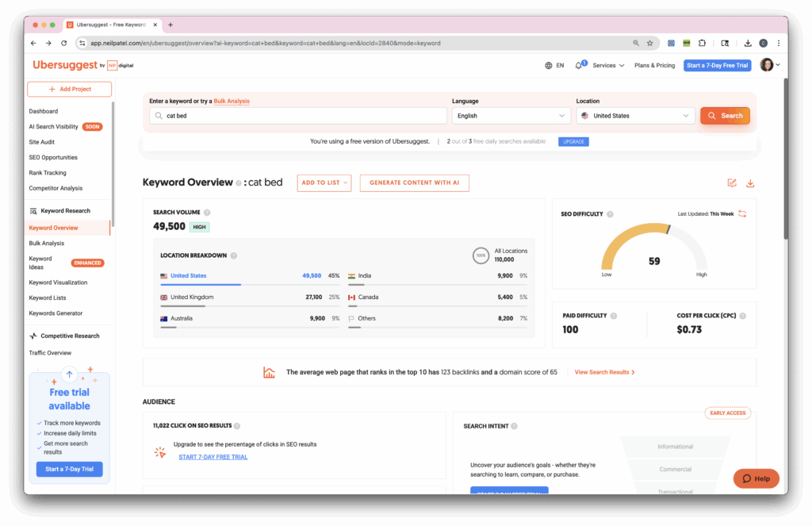
Task: Expand the Services dropdown
Action: point(608,66)
